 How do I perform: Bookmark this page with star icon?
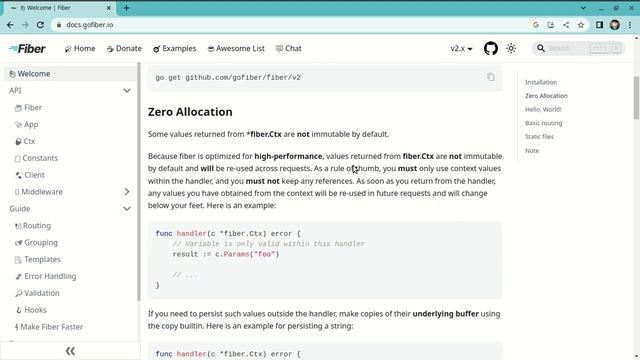click(x=581, y=25)
